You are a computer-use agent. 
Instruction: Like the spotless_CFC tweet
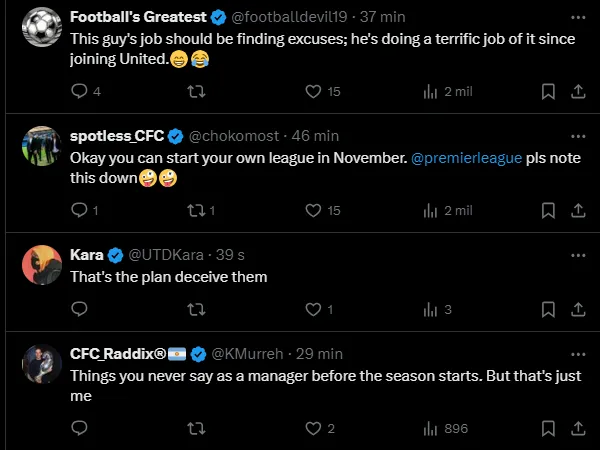(x=313, y=210)
